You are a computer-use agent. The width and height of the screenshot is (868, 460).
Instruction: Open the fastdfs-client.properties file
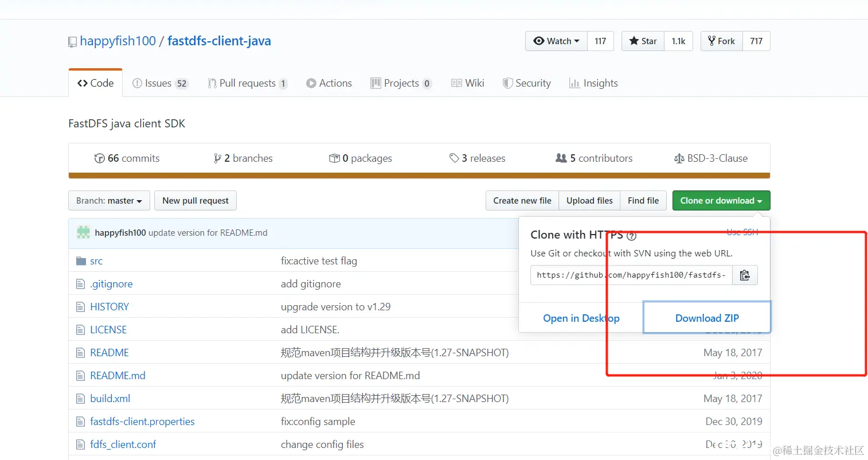click(x=142, y=422)
